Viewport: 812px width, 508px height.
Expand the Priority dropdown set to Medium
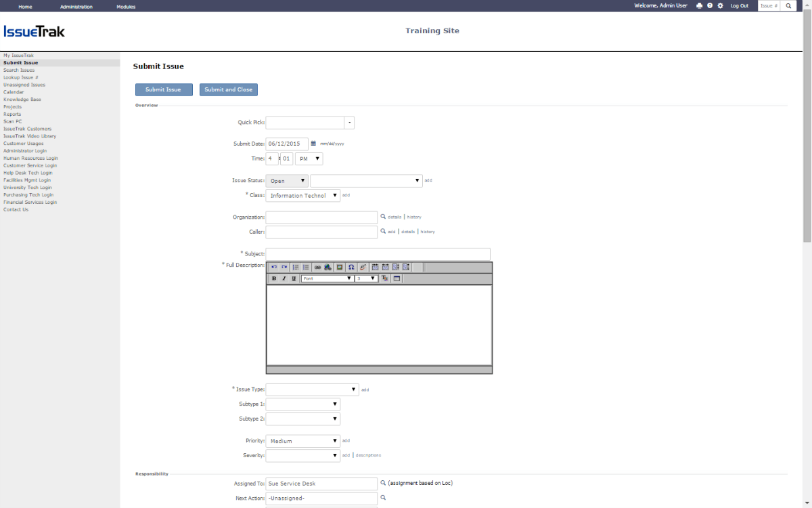click(302, 440)
